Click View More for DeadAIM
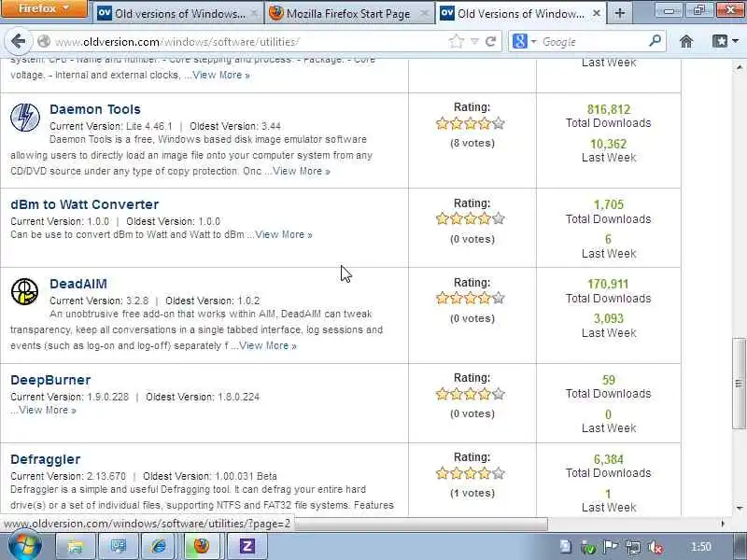This screenshot has height=560, width=747. point(268,345)
